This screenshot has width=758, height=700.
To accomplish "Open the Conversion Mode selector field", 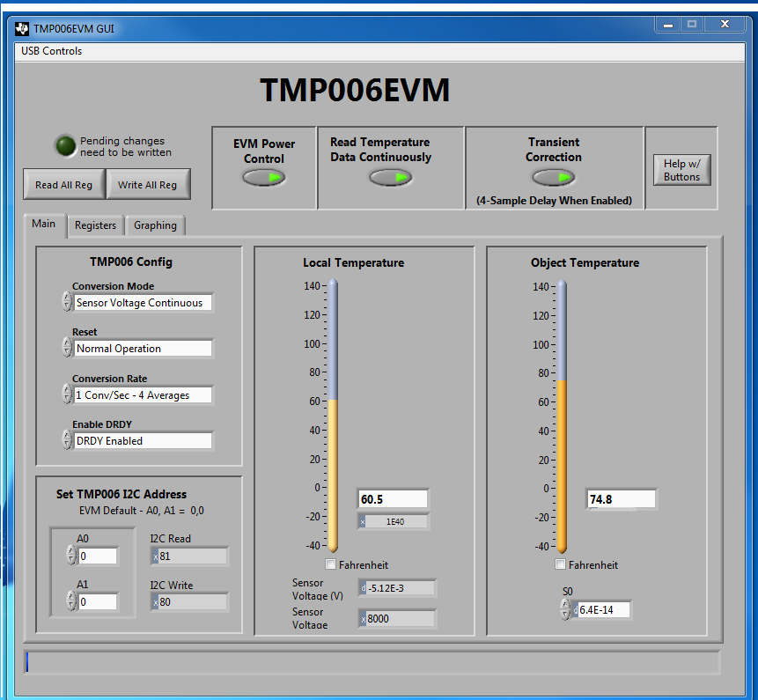I will click(144, 303).
